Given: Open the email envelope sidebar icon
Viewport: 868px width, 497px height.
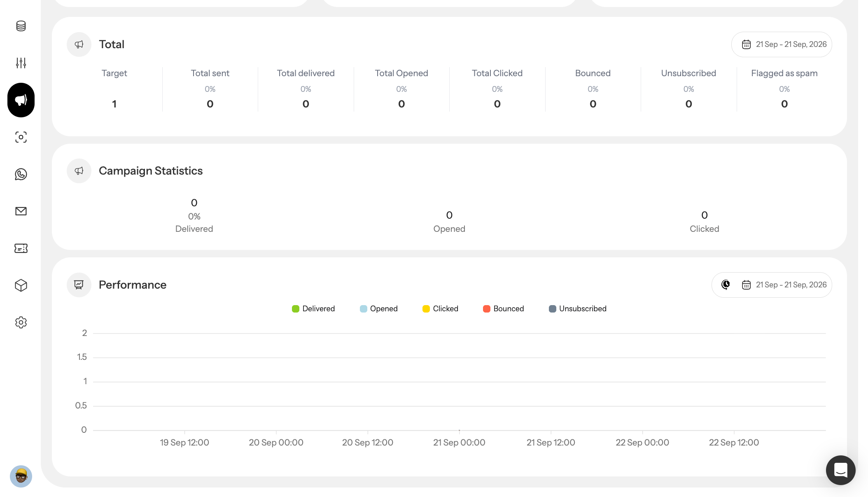Looking at the screenshot, I should pos(21,211).
